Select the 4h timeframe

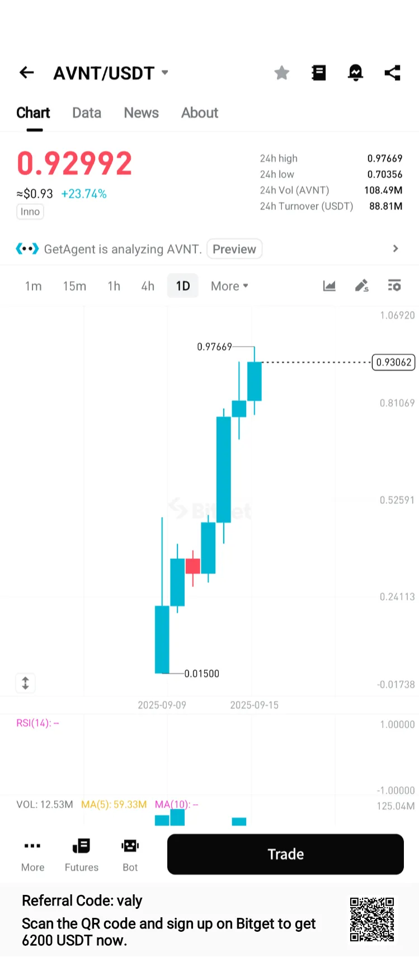coord(148,286)
